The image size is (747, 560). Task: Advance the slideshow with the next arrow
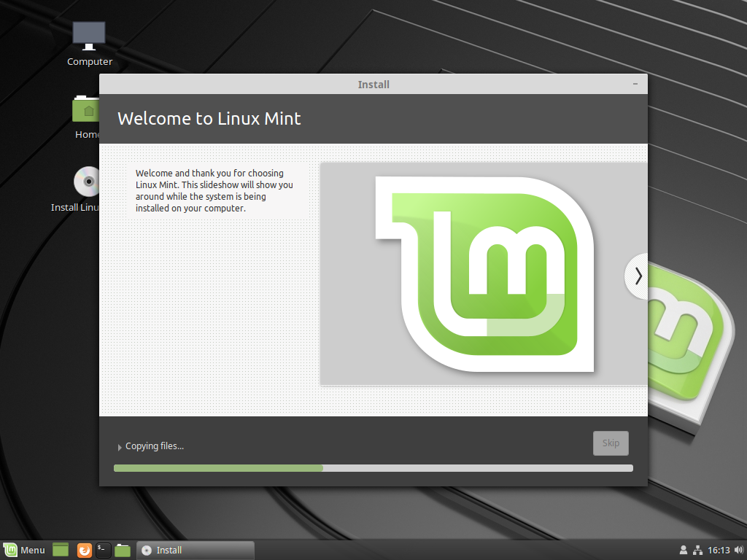click(x=638, y=276)
